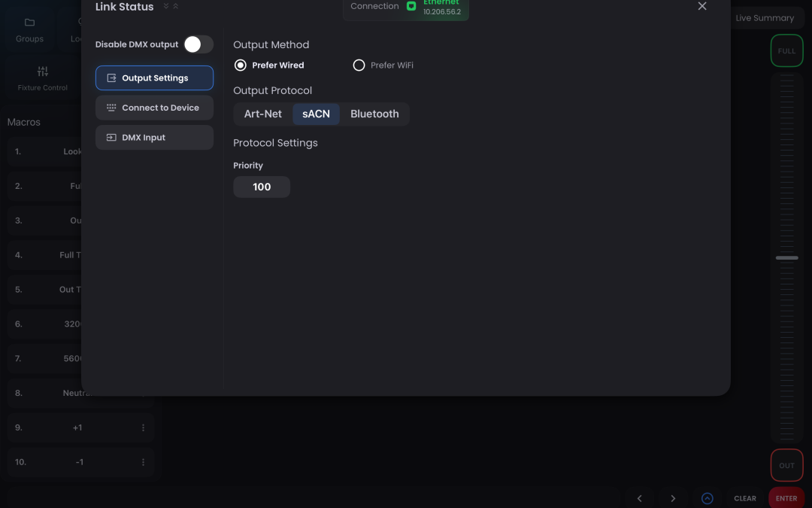
Task: Click the master intensity fader handle
Action: click(786, 257)
